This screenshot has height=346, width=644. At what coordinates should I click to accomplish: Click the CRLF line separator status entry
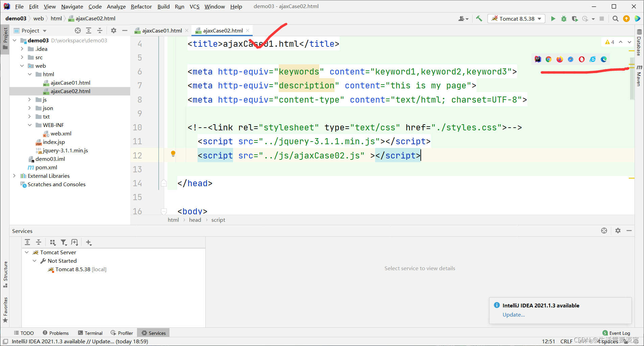click(x=566, y=341)
